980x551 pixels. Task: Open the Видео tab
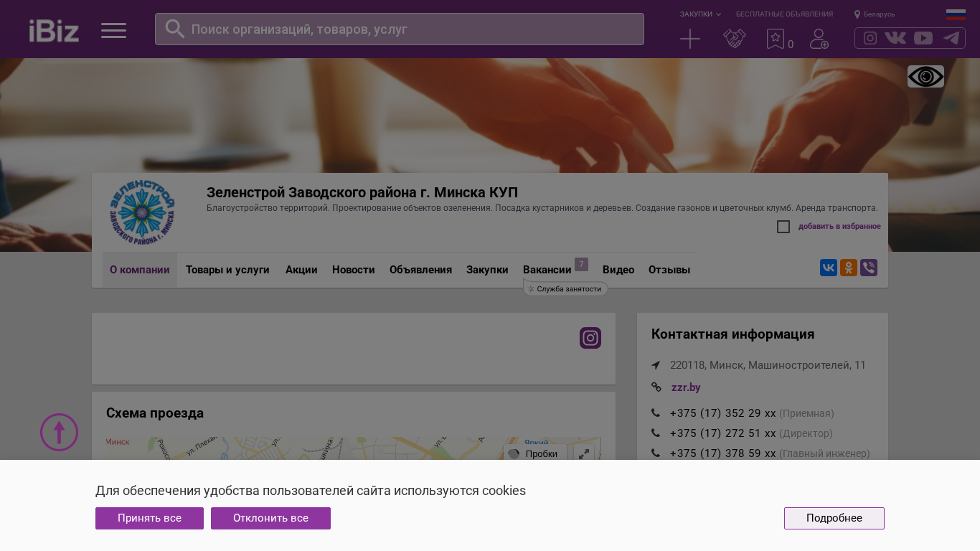[x=618, y=270]
